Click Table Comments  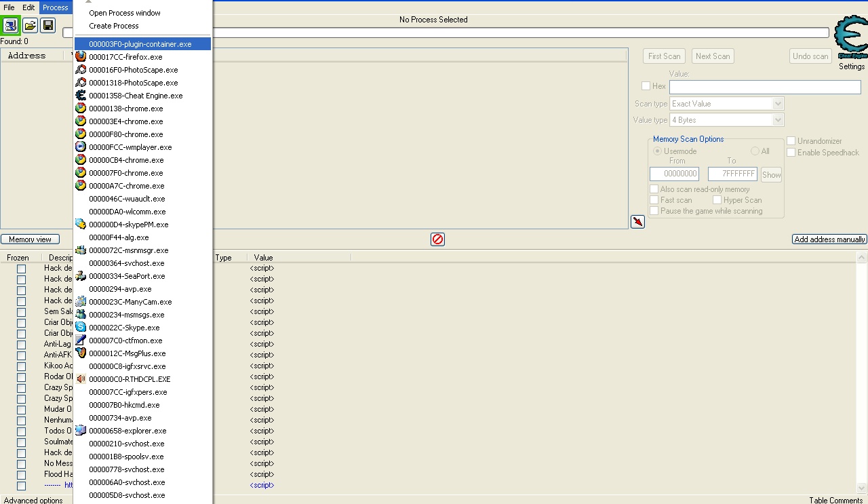837,501
